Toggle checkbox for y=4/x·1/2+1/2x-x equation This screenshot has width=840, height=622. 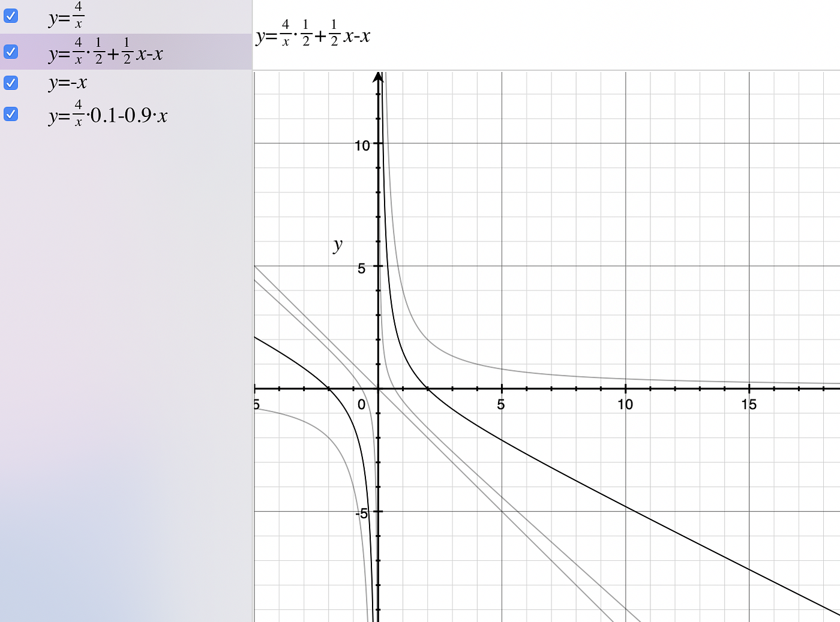pos(11,52)
